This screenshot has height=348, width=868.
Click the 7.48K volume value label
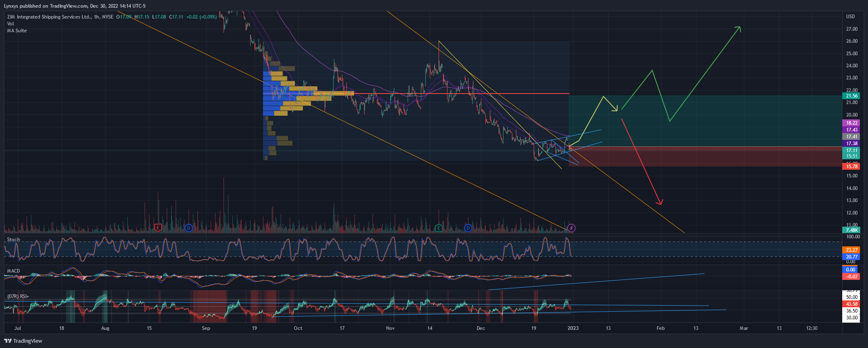[x=851, y=230]
